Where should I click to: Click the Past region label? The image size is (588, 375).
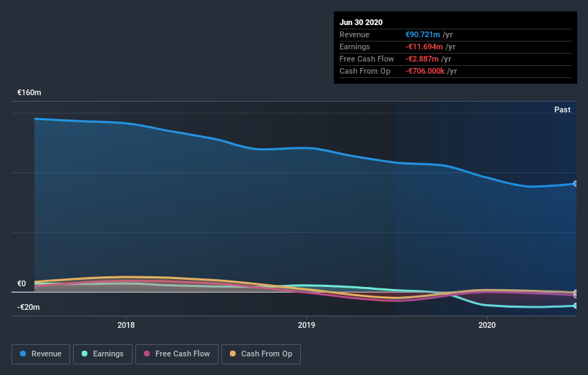point(562,109)
